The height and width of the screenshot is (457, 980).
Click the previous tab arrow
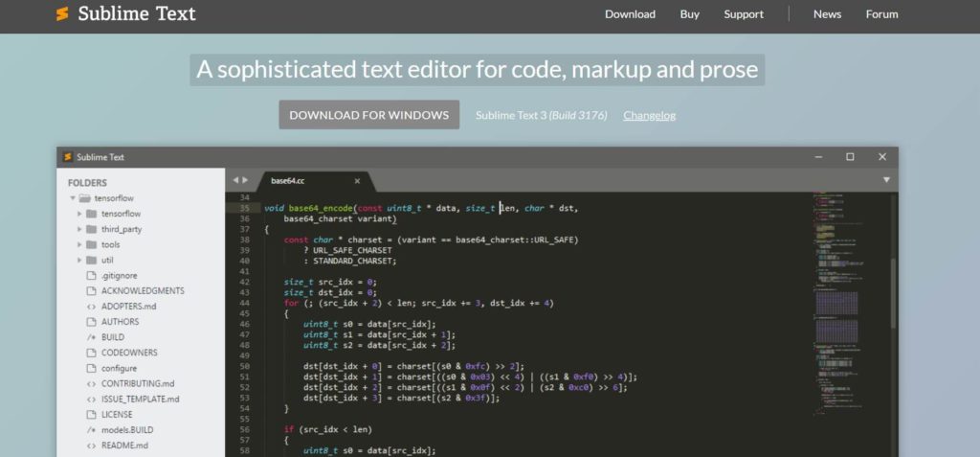tap(235, 180)
